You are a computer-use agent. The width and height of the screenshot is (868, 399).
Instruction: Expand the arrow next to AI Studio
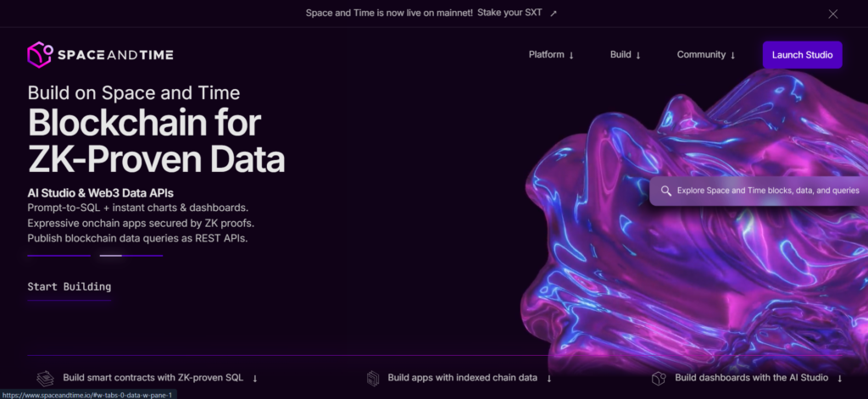[x=840, y=379]
